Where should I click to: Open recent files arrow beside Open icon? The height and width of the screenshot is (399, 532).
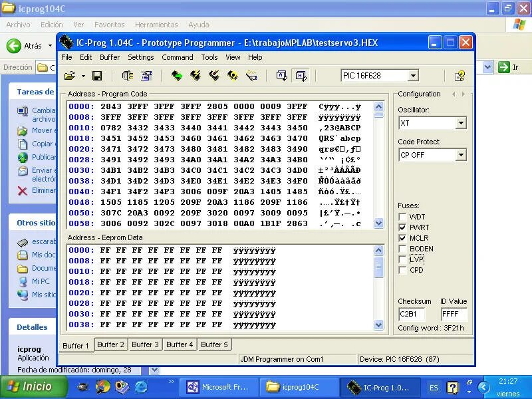83,76
